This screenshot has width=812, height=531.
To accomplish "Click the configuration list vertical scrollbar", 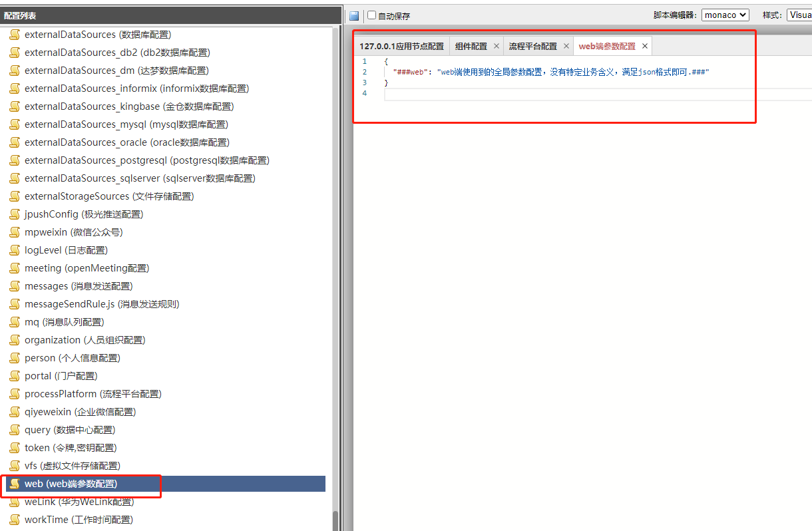I will click(x=335, y=521).
